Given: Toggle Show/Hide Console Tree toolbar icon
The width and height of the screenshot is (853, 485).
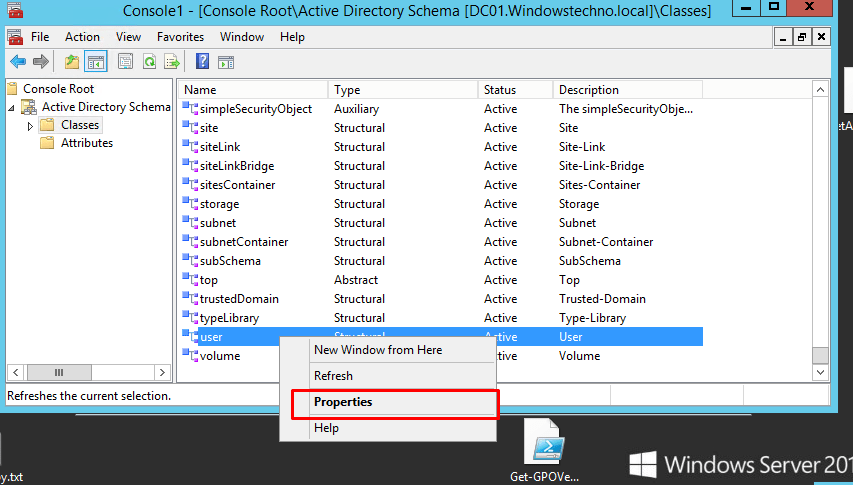Looking at the screenshot, I should (96, 62).
